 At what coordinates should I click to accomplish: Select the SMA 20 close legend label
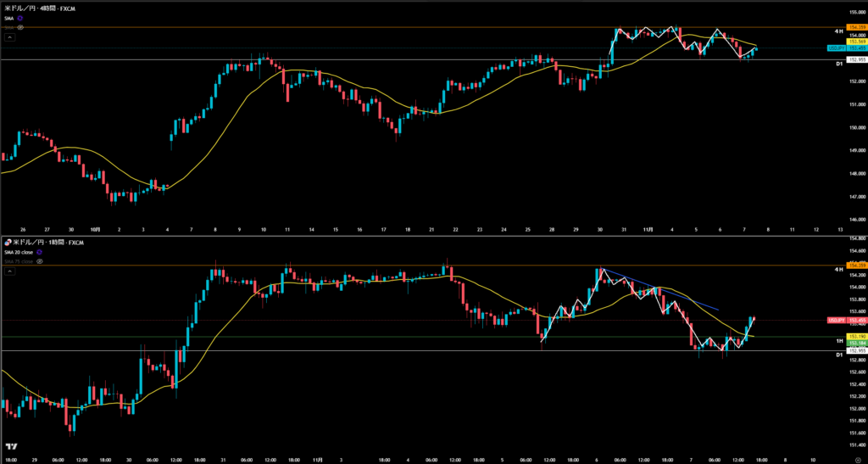coord(20,253)
